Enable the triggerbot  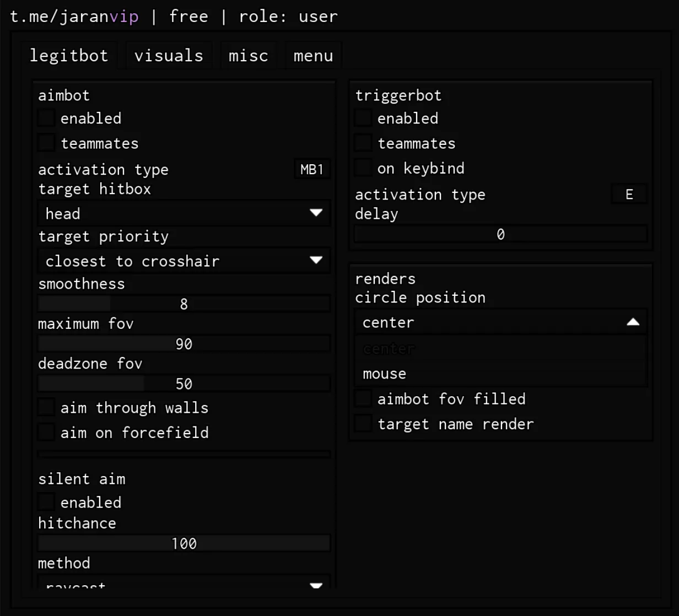pos(363,117)
